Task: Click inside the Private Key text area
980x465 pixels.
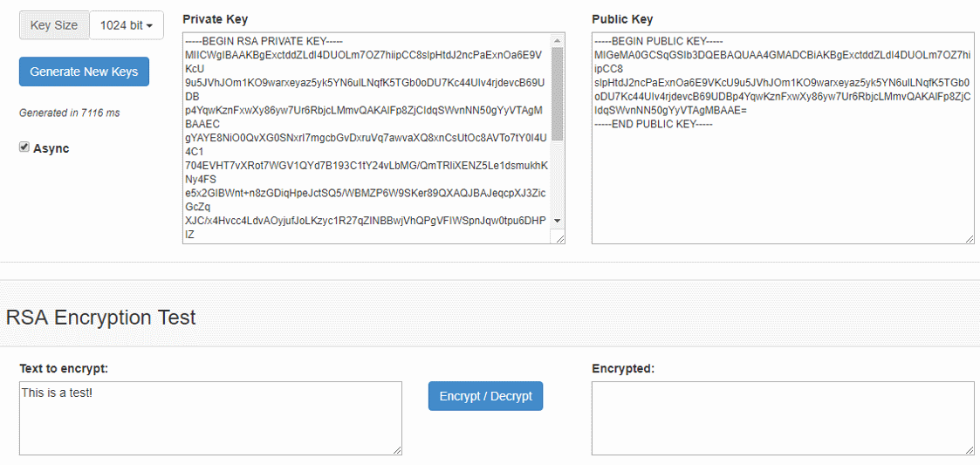Action: tap(367, 138)
